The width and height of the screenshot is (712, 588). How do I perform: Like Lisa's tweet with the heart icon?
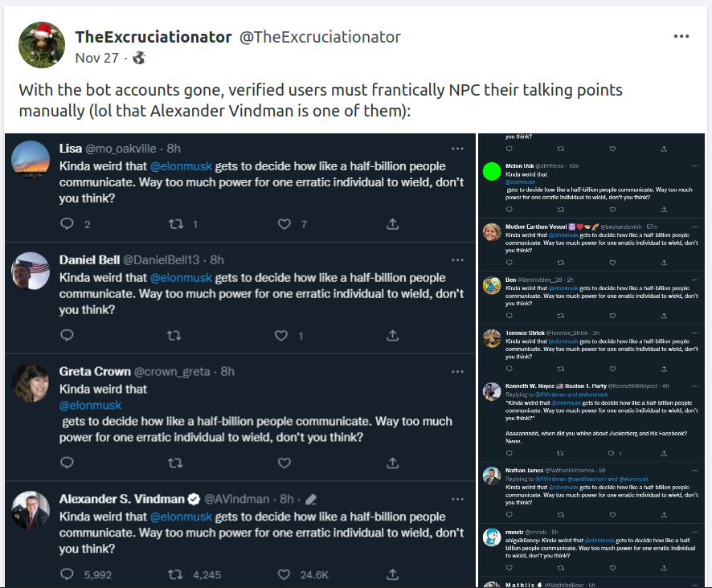click(x=283, y=224)
